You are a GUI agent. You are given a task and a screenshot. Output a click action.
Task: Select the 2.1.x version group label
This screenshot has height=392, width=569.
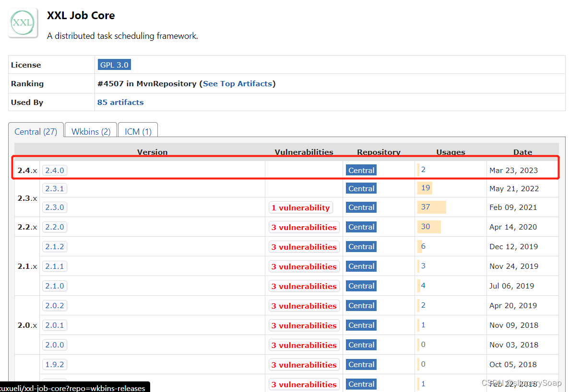(x=27, y=266)
